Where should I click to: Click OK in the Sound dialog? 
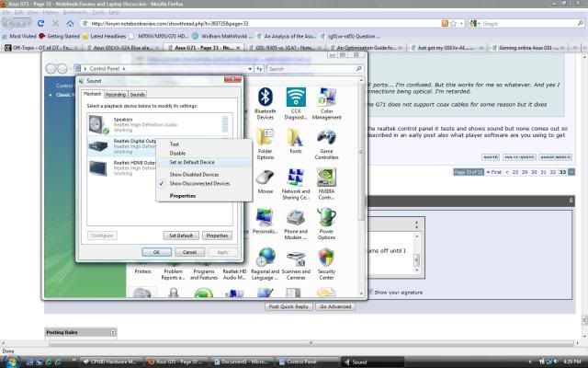(157, 252)
